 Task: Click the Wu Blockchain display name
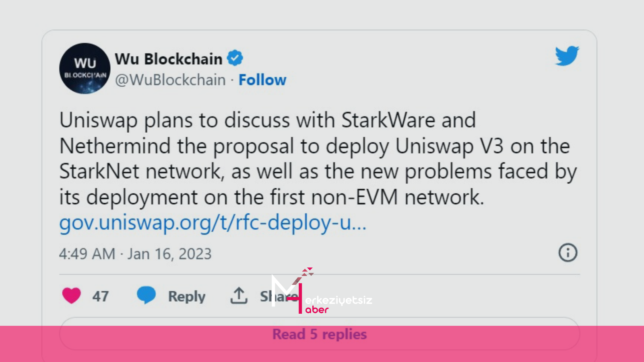coord(168,59)
